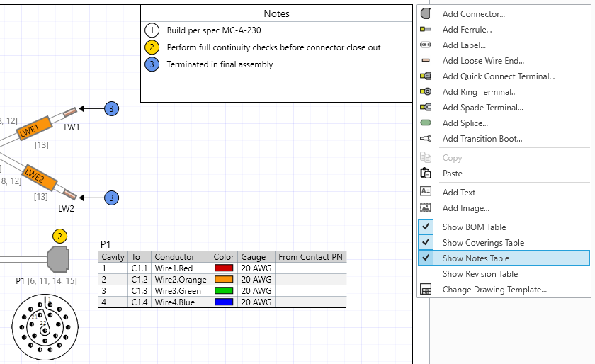Select blue note balloon 3 beside LW2
The height and width of the screenshot is (364, 595).
[x=112, y=198]
